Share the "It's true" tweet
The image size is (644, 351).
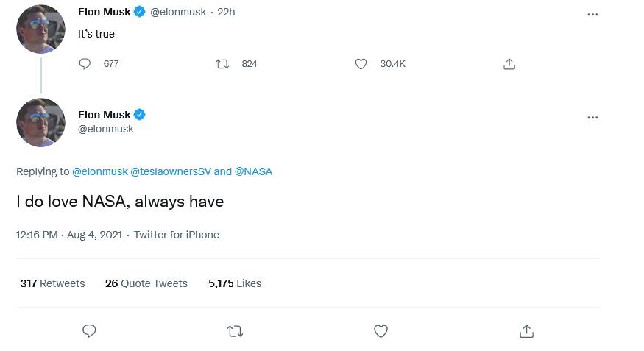(509, 64)
